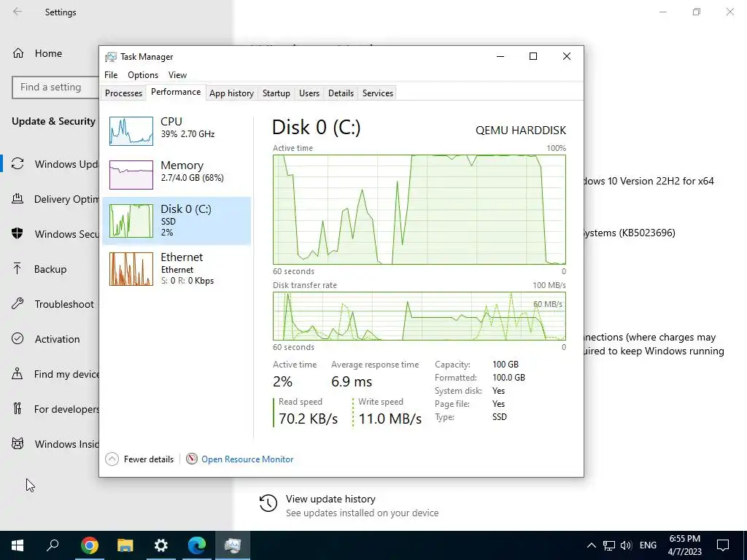Image resolution: width=747 pixels, height=560 pixels.
Task: Open For developers via its tools icon
Action: tap(18, 408)
